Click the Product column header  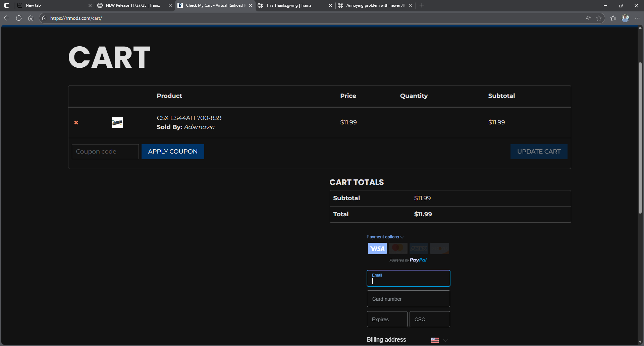click(x=169, y=96)
